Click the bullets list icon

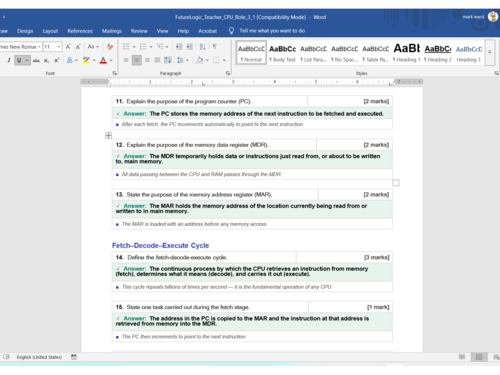coord(126,47)
